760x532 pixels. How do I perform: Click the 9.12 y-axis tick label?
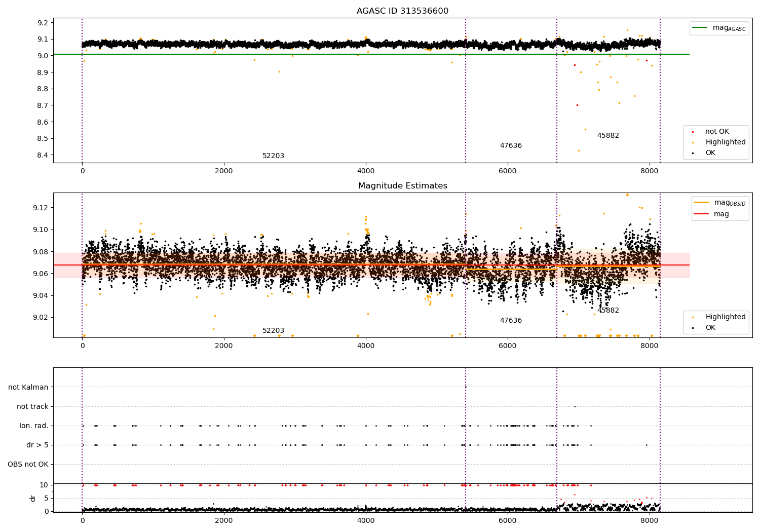(41, 208)
